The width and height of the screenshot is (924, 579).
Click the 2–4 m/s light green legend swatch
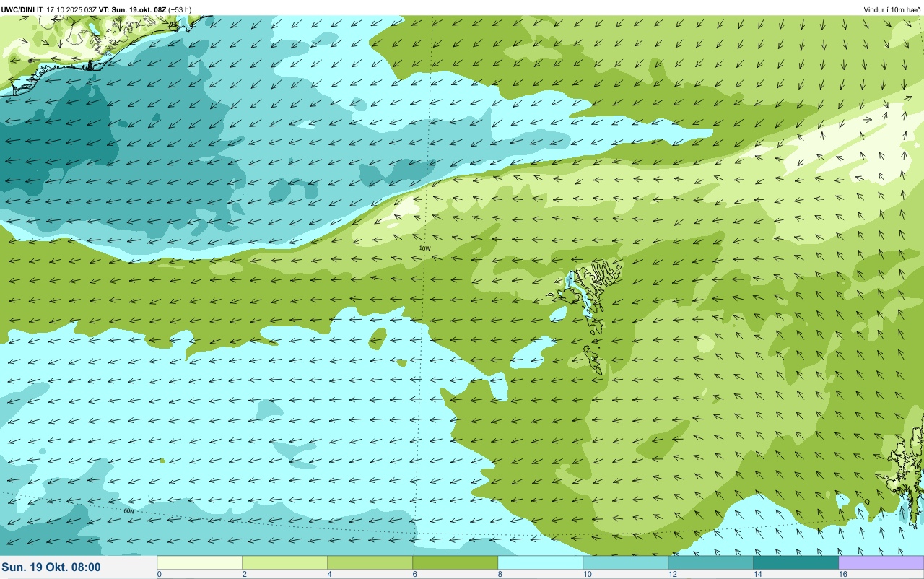pos(284,562)
